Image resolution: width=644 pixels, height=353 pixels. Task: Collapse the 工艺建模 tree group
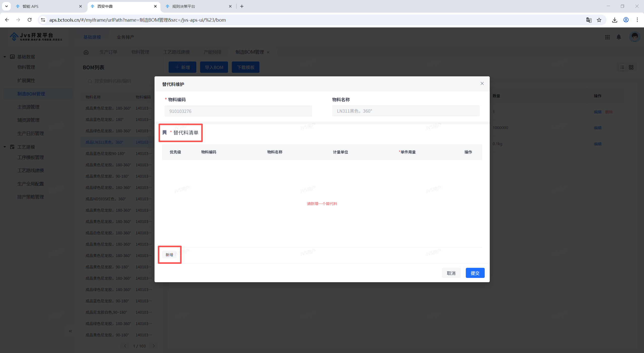[5, 147]
